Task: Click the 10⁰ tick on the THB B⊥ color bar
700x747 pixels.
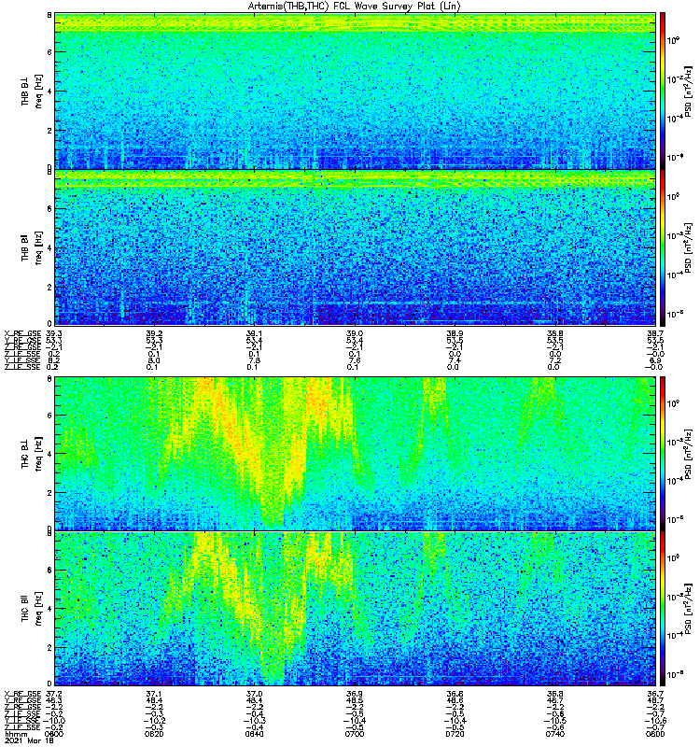Action: (x=673, y=40)
